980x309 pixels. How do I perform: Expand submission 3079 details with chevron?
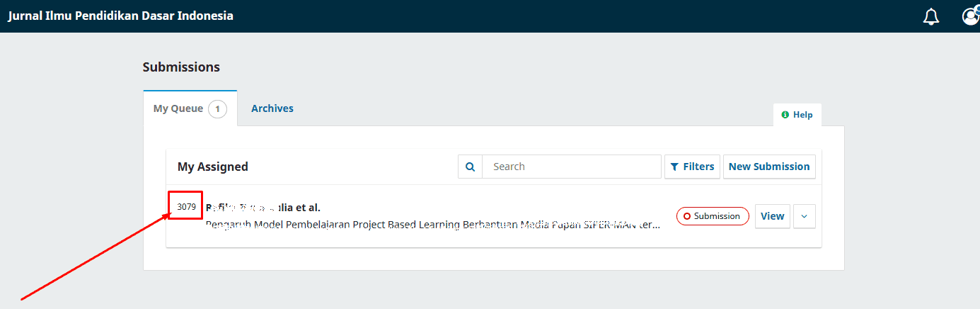point(805,216)
